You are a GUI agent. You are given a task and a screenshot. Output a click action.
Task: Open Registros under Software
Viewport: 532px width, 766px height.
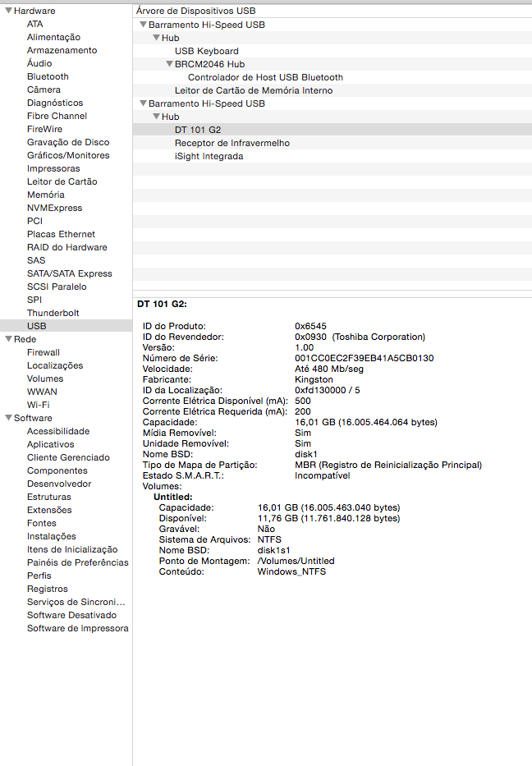click(48, 589)
